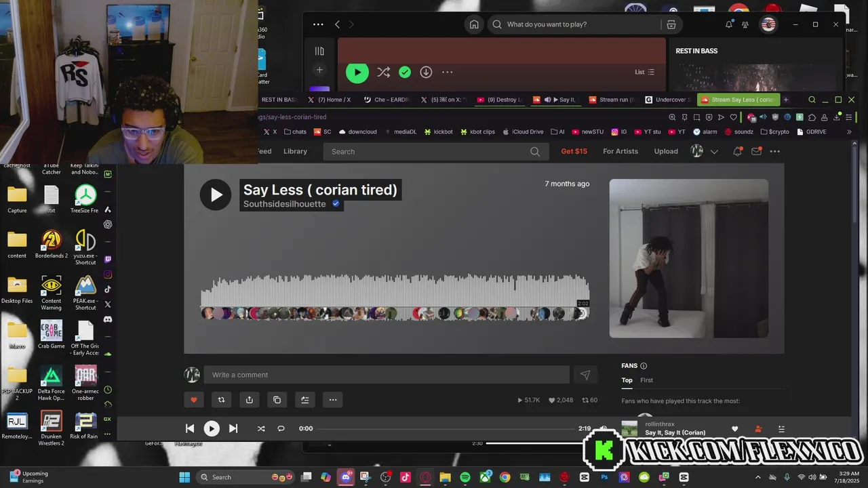Viewport: 868px width, 488px height.
Task: Open the Get $15 offer link
Action: pos(574,151)
